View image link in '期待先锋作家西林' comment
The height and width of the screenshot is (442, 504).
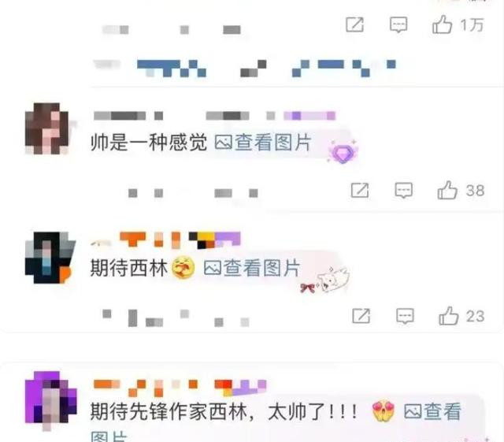click(432, 411)
